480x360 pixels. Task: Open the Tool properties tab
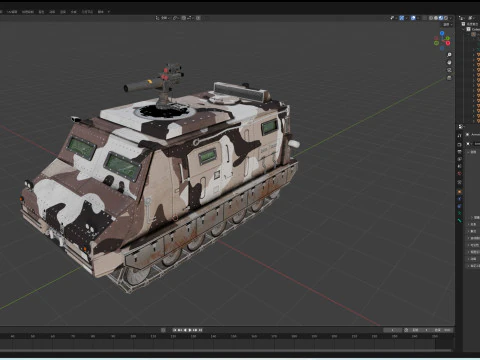pyautogui.click(x=459, y=136)
